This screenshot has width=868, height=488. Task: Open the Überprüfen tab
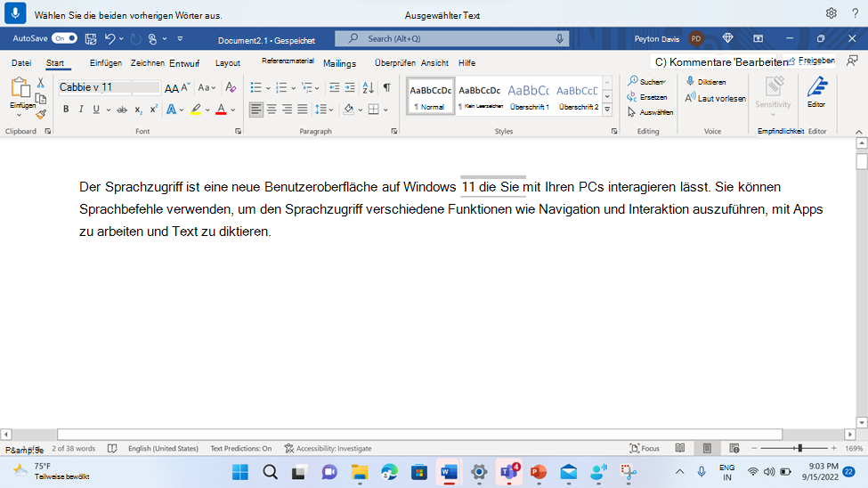coord(394,63)
